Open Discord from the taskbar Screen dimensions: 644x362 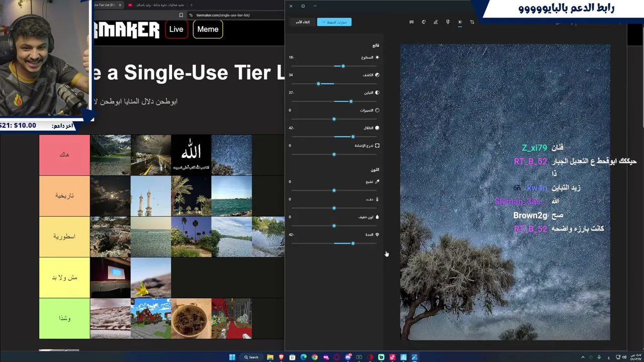[x=348, y=357]
